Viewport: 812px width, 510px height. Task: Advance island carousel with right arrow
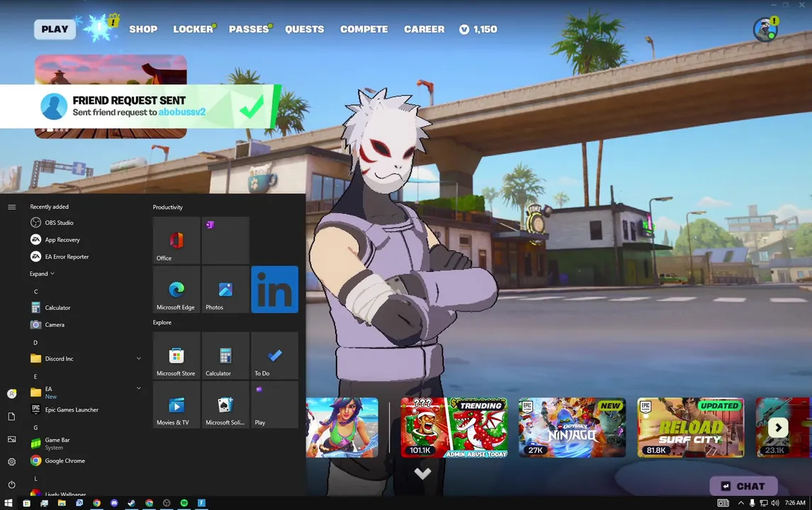click(x=778, y=428)
